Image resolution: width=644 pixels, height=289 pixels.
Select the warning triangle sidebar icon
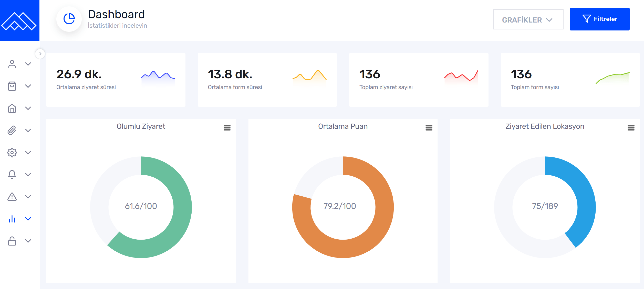pos(12,197)
